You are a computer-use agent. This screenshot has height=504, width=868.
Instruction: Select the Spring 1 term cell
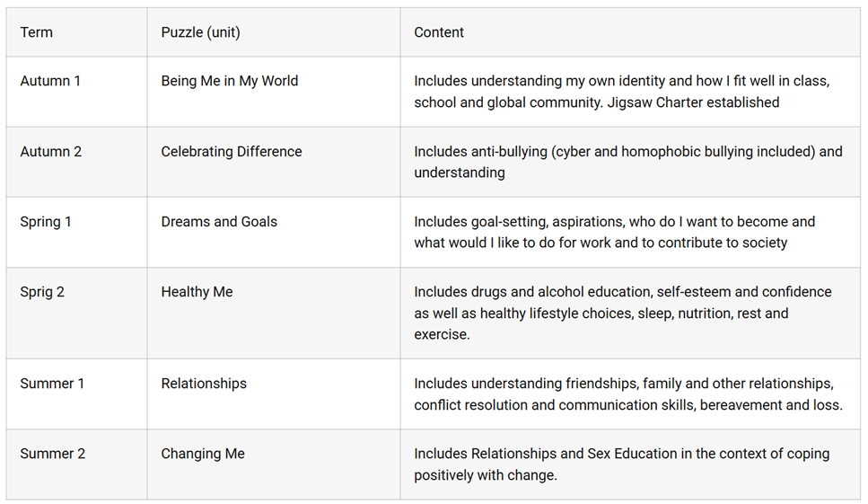click(48, 222)
